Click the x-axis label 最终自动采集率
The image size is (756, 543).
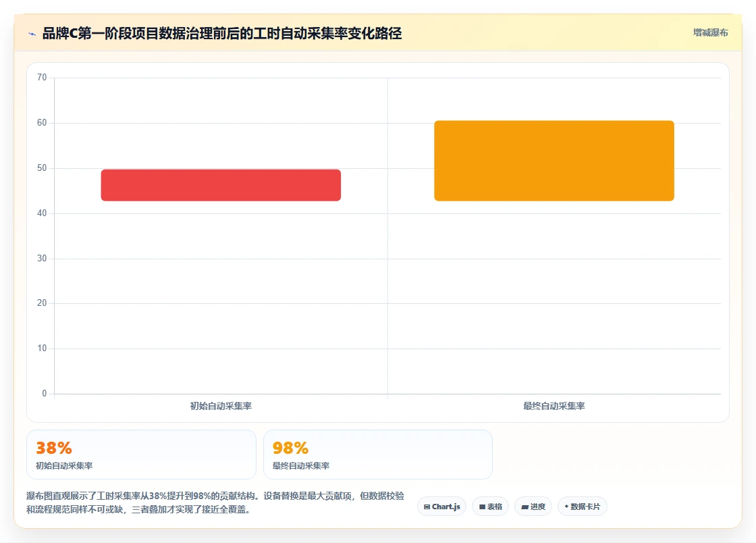[554, 406]
